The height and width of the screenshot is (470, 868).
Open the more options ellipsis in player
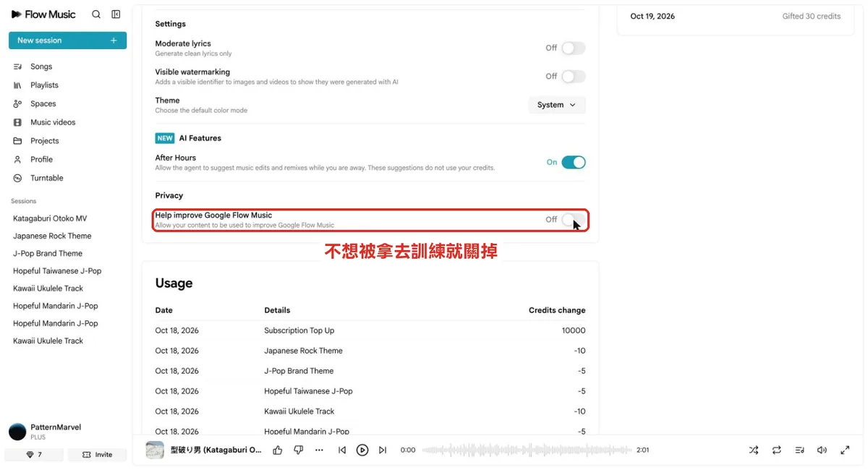click(319, 450)
